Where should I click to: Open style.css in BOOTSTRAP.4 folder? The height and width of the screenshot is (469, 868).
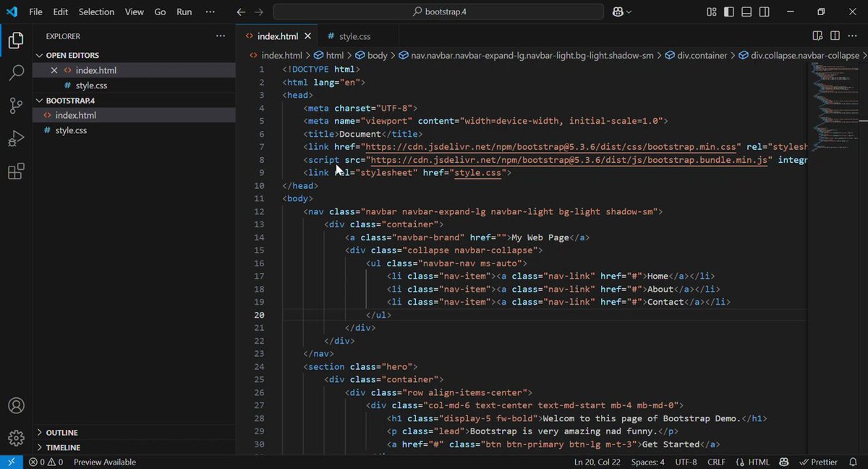point(134,130)
